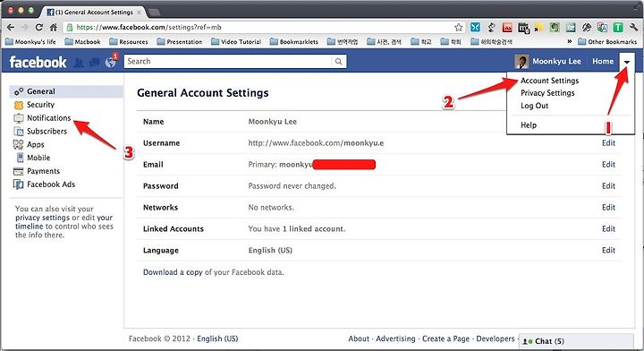644x351 pixels.
Task: Open the friend requests icon
Action: tap(79, 63)
